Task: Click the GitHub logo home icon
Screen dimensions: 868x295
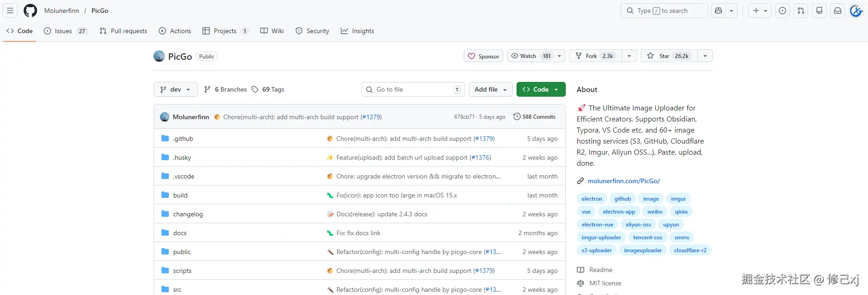Action: 30,11
